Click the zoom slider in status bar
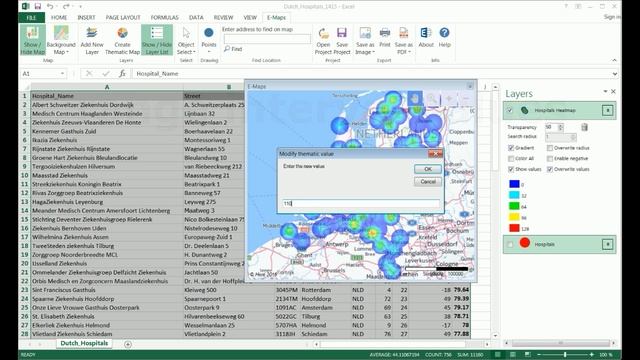The height and width of the screenshot is (360, 640). tap(565, 355)
